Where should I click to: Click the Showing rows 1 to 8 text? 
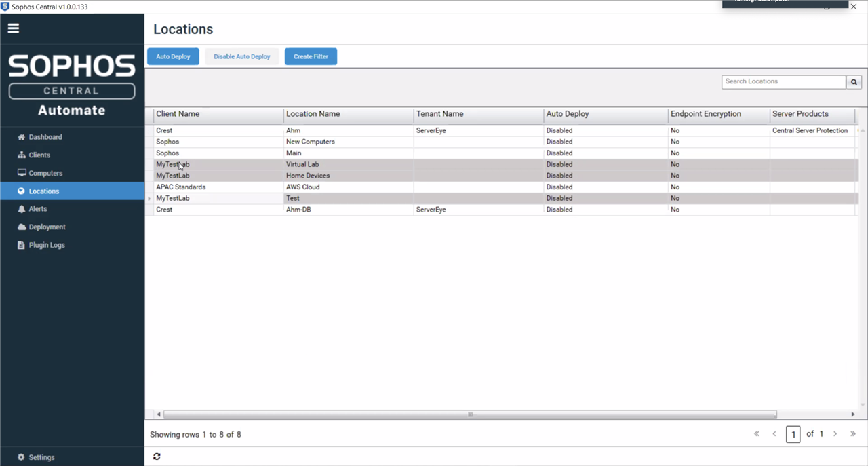(x=195, y=434)
